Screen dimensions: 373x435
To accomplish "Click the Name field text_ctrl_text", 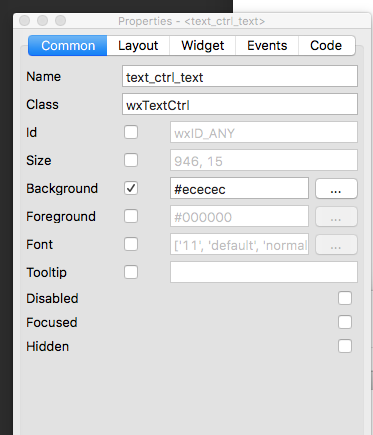I will click(x=240, y=76).
